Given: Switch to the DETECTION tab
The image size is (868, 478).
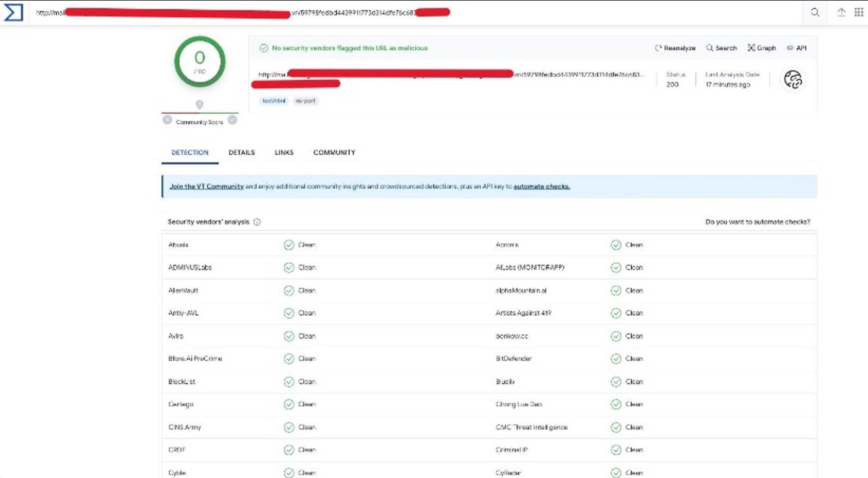Looking at the screenshot, I should click(x=190, y=152).
